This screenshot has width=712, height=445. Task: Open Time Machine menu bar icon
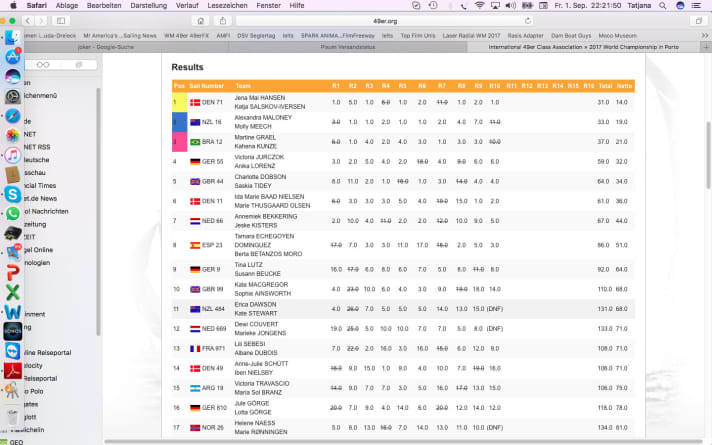click(x=433, y=5)
